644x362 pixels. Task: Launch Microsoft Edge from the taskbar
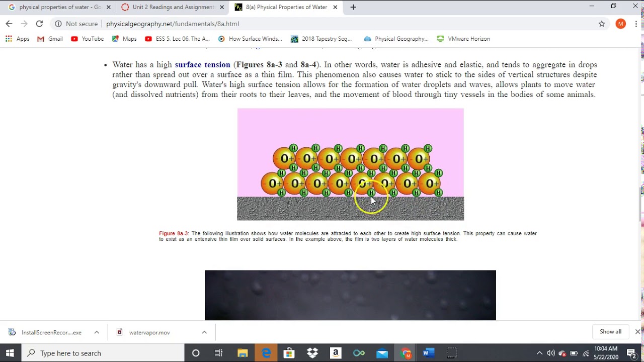click(x=266, y=353)
